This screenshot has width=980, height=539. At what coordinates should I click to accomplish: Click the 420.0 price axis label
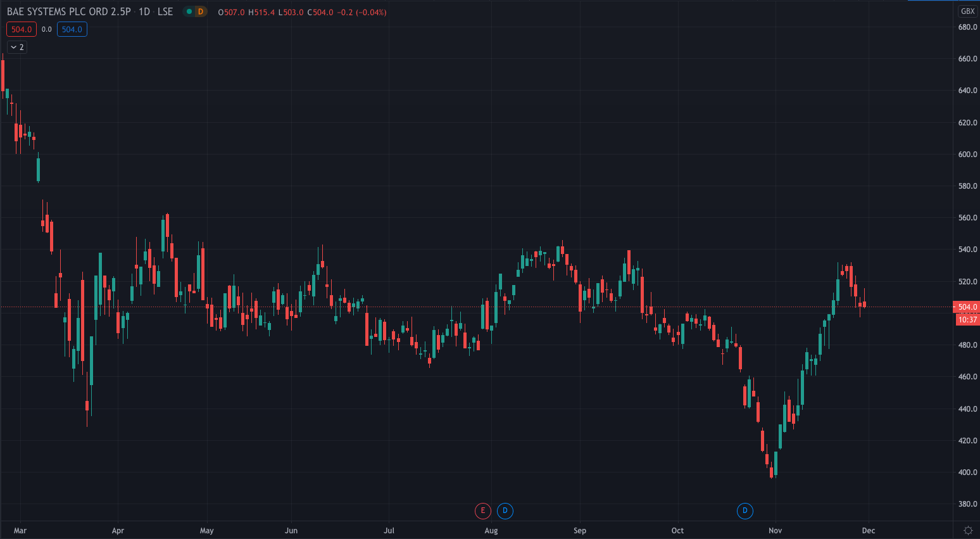(967, 441)
